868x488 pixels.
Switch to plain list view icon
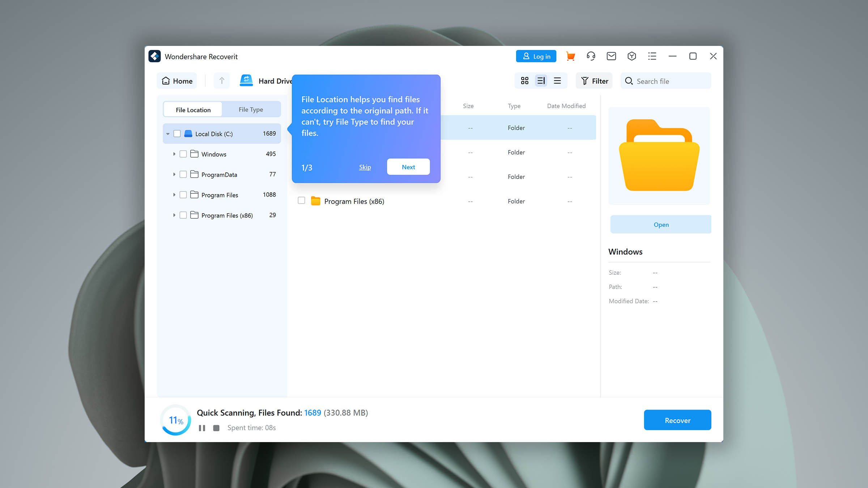[x=557, y=81]
